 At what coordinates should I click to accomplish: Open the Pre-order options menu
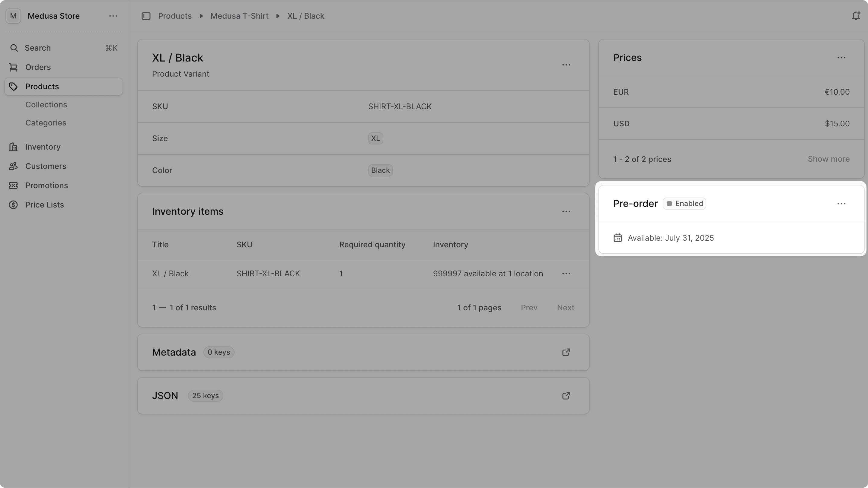[x=841, y=203]
